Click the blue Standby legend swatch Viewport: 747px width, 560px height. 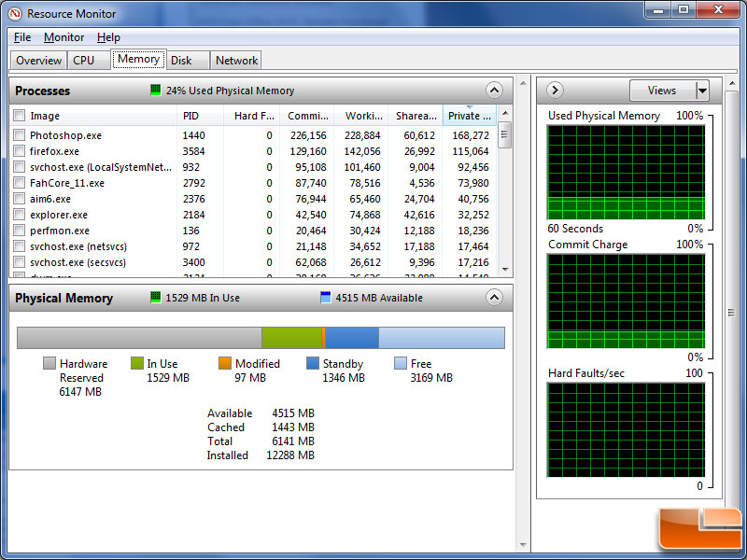[x=313, y=364]
